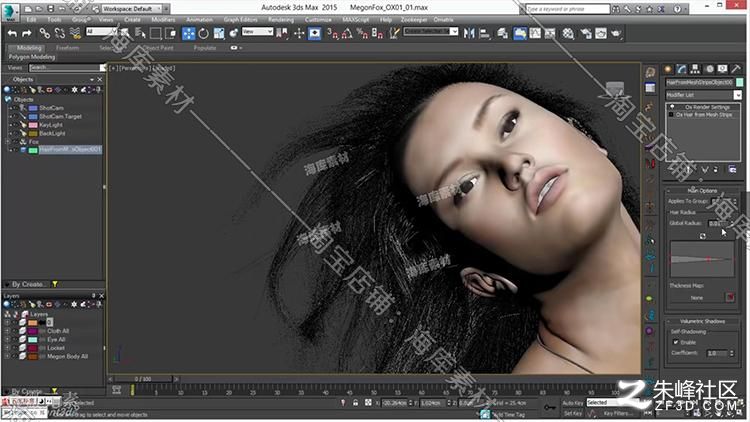Open the Render Setup icon
Screen dimensions: 750x422
coord(586,33)
